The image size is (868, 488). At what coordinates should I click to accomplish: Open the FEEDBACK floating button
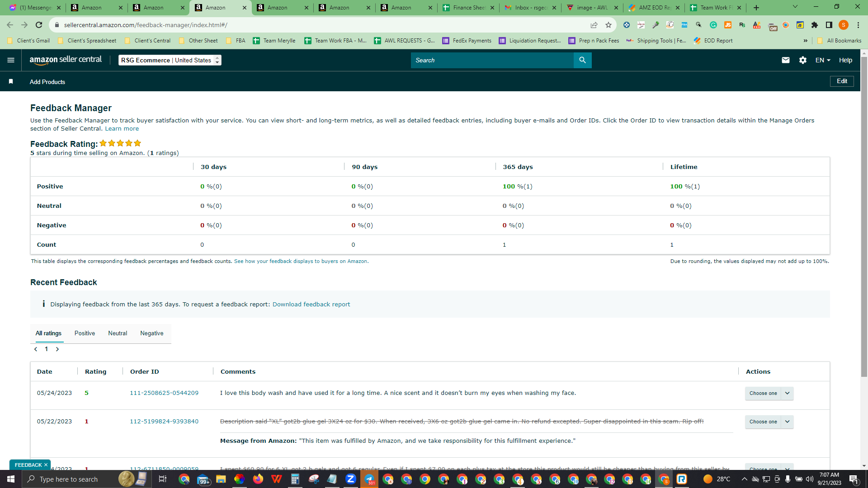click(x=28, y=465)
